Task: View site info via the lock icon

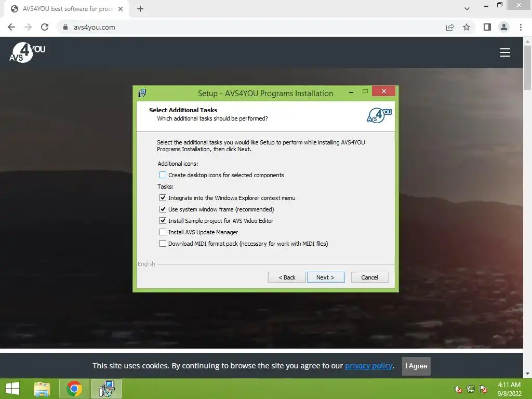Action: coord(65,27)
